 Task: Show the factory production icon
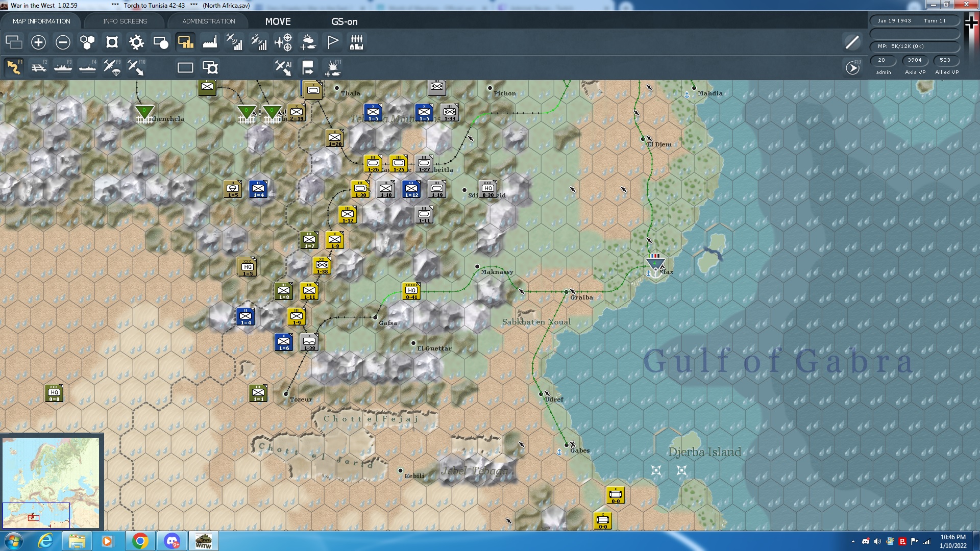[210, 42]
